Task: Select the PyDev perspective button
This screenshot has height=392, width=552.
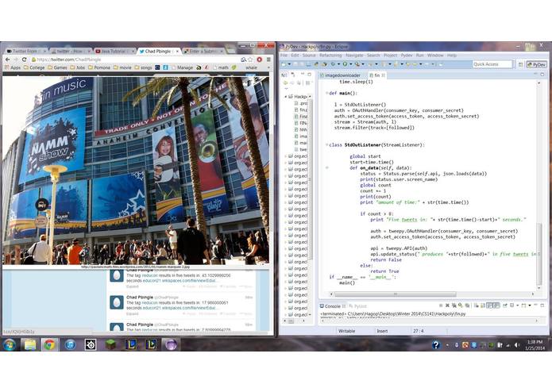Action: coord(536,65)
